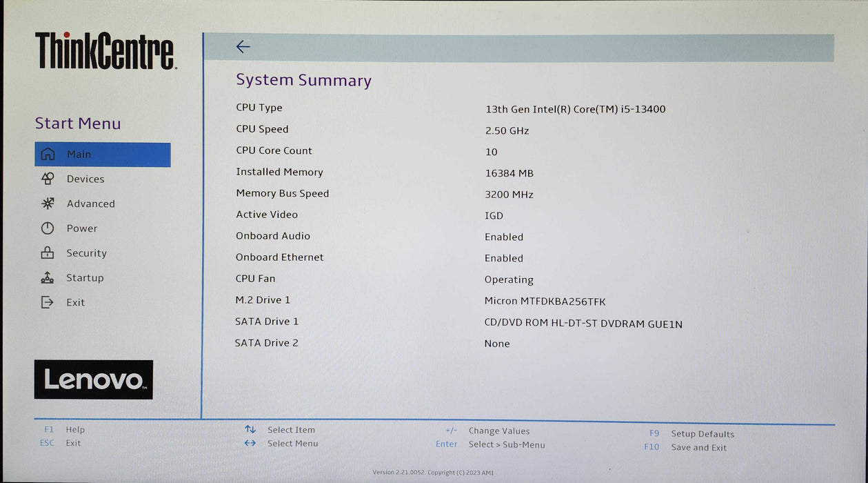Image resolution: width=868 pixels, height=483 pixels.
Task: Open Advanced settings via gear icon
Action: point(48,204)
